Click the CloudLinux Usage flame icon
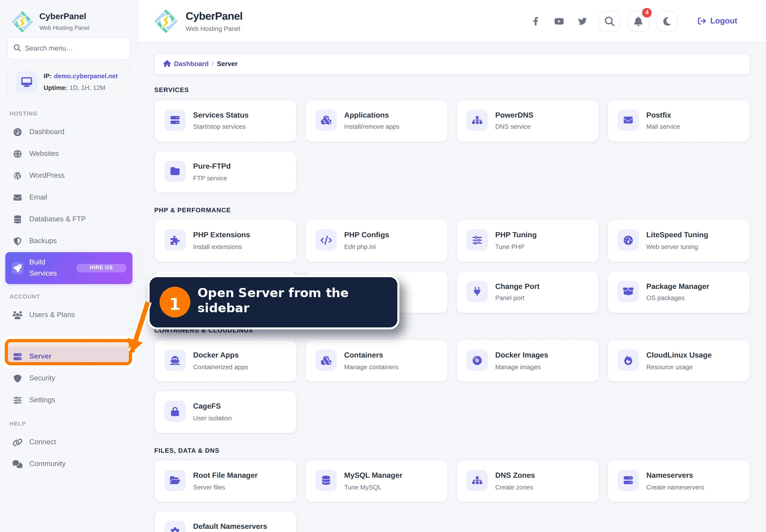This screenshot has width=766, height=532. pyautogui.click(x=628, y=361)
